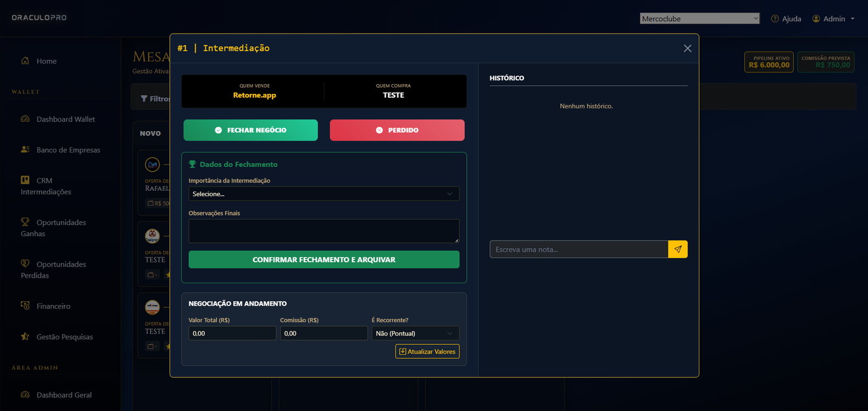868x411 pixels.
Task: Click the FECHAR NEGÓCIO button
Action: (x=251, y=130)
